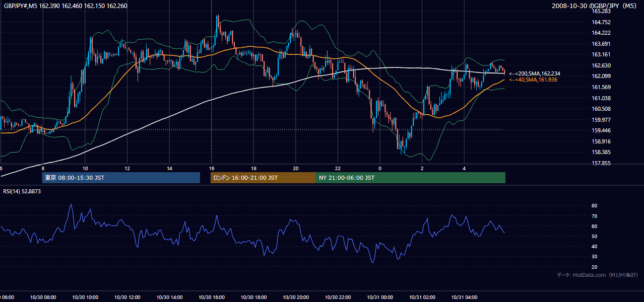
Task: Click price level 163.161 on axis
Action: [601, 54]
